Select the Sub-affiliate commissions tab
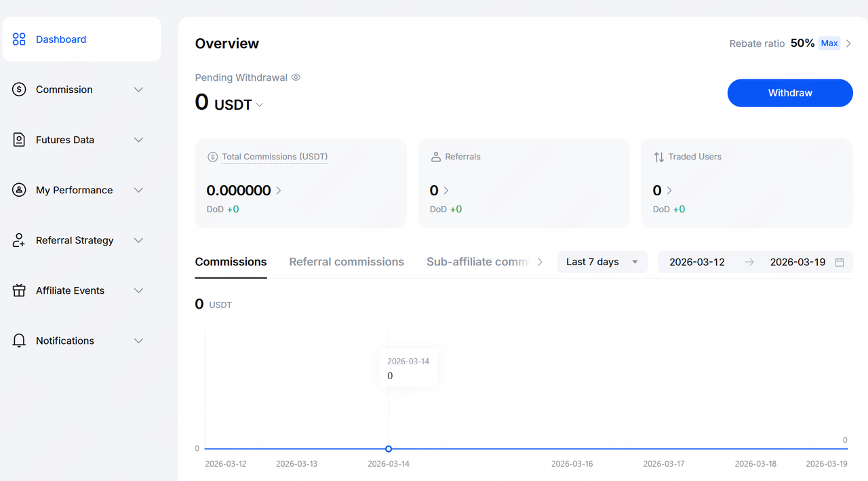Viewport: 868px width, 481px height. tap(477, 262)
